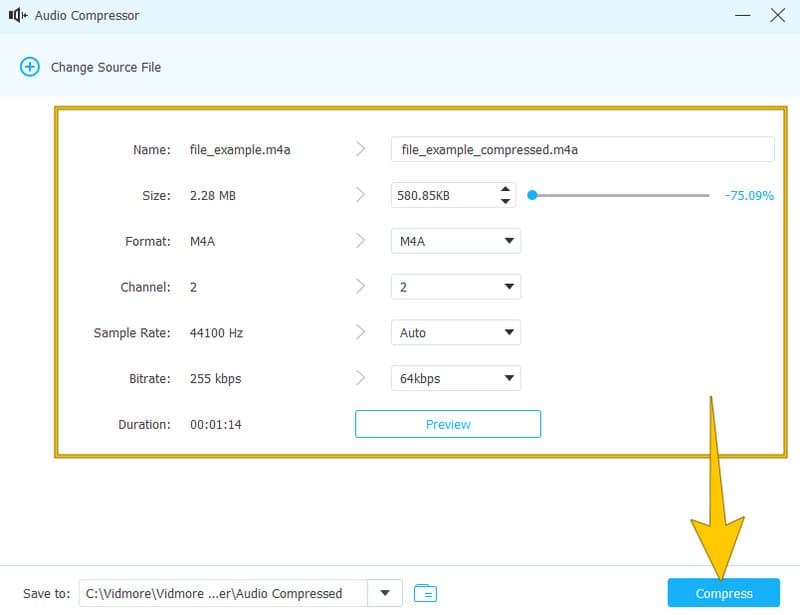Open the output folder icon
The width and height of the screenshot is (800, 615).
coord(426,593)
